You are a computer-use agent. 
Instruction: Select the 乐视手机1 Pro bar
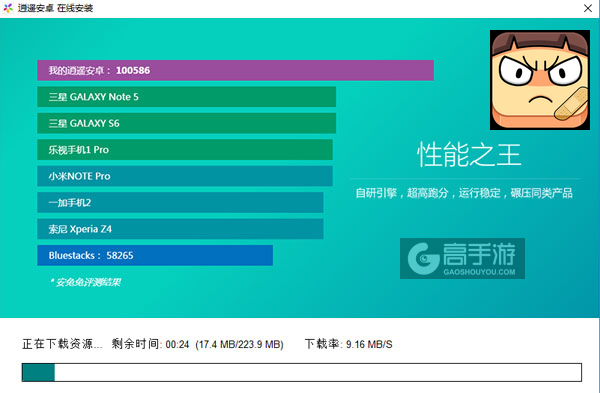[x=185, y=150]
